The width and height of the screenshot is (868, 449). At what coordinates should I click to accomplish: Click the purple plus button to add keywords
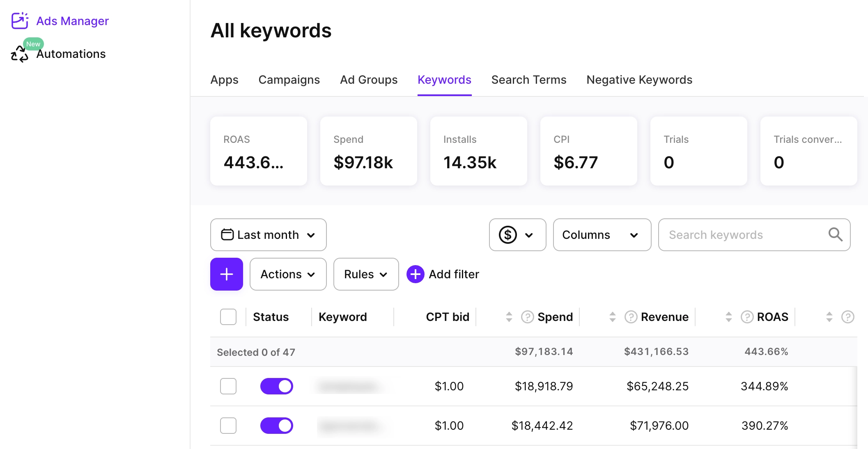coord(226,274)
